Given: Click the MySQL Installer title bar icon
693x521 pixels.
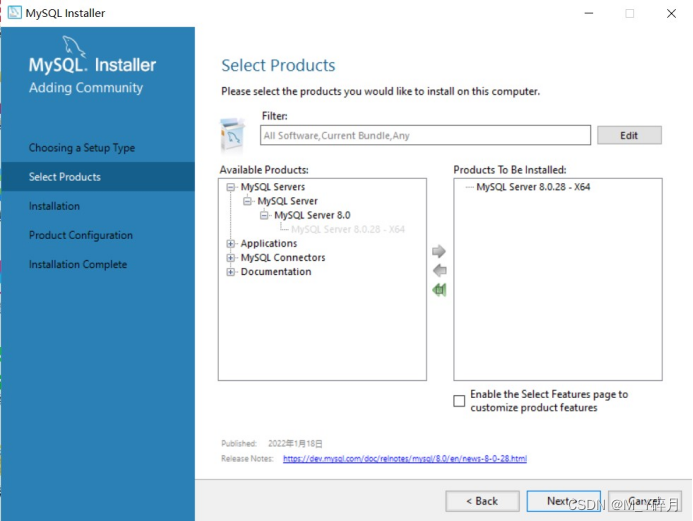Looking at the screenshot, I should point(15,12).
